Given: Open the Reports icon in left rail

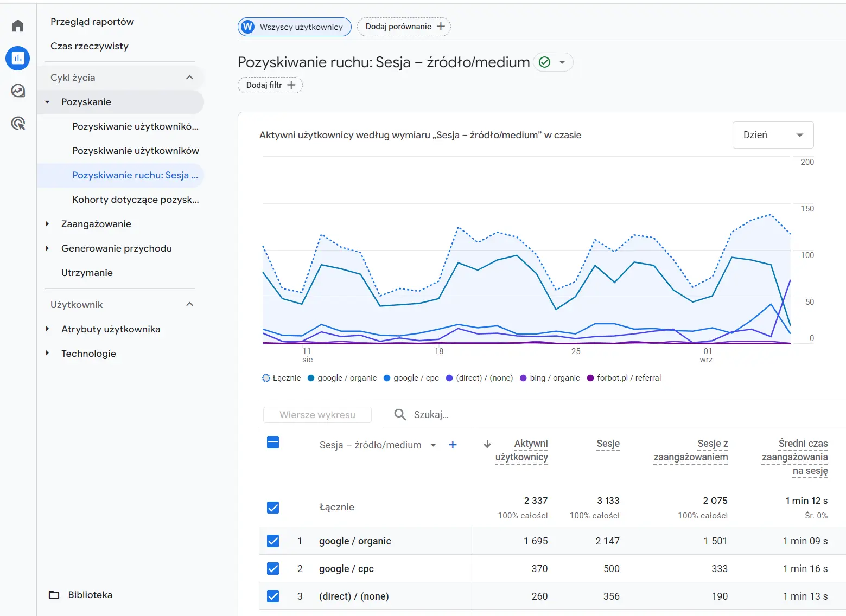Looking at the screenshot, I should [18, 58].
